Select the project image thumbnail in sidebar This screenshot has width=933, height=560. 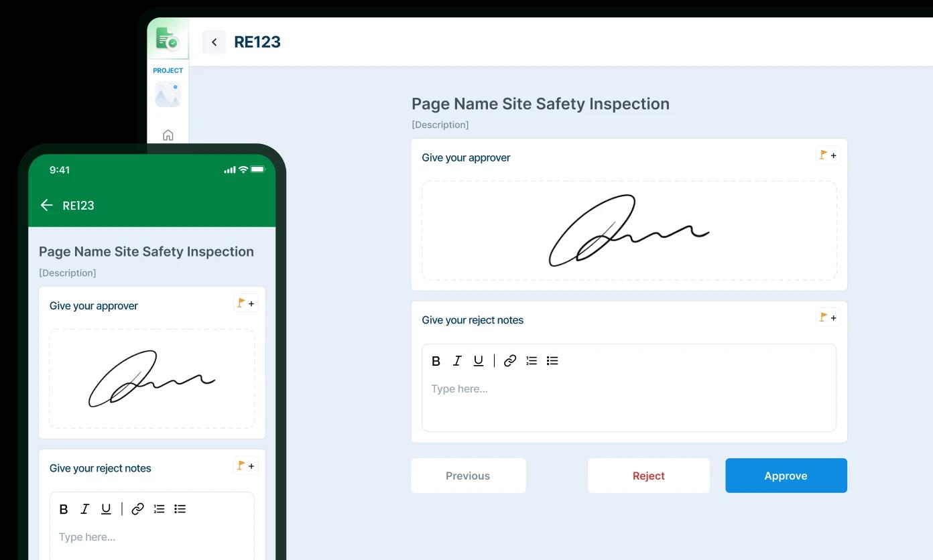(x=168, y=94)
